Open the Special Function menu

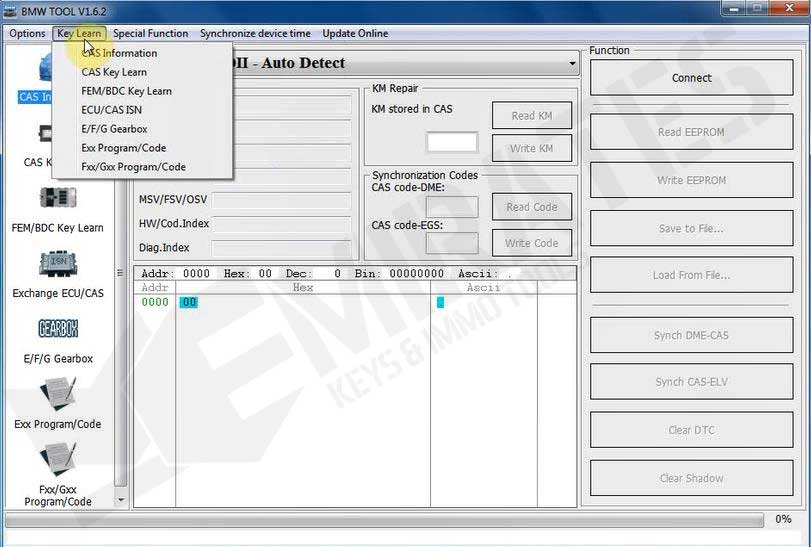tap(151, 34)
